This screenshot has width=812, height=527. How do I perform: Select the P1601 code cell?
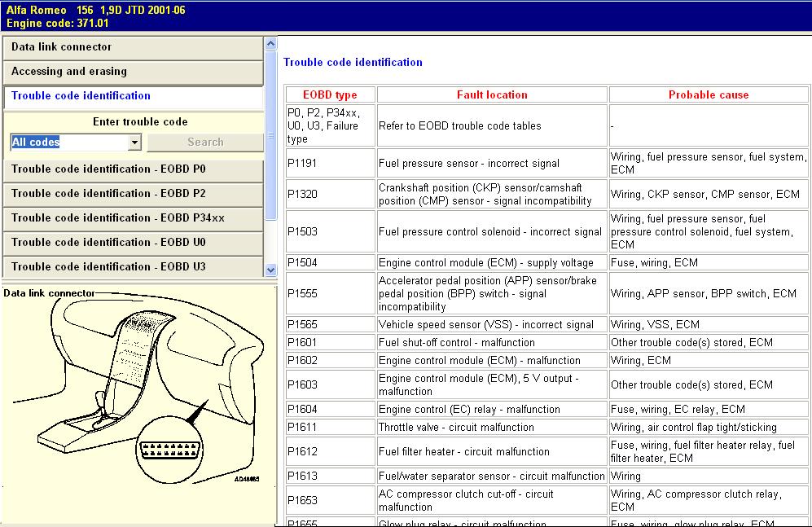(330, 343)
